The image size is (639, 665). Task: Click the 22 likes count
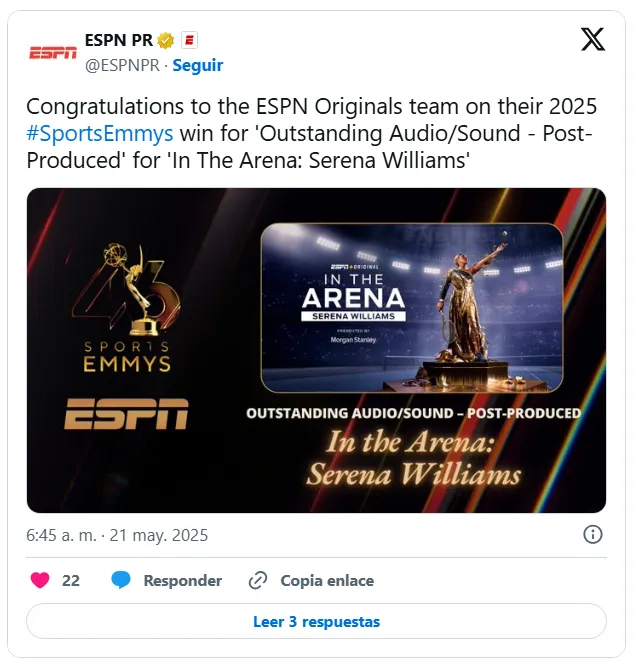coord(71,581)
